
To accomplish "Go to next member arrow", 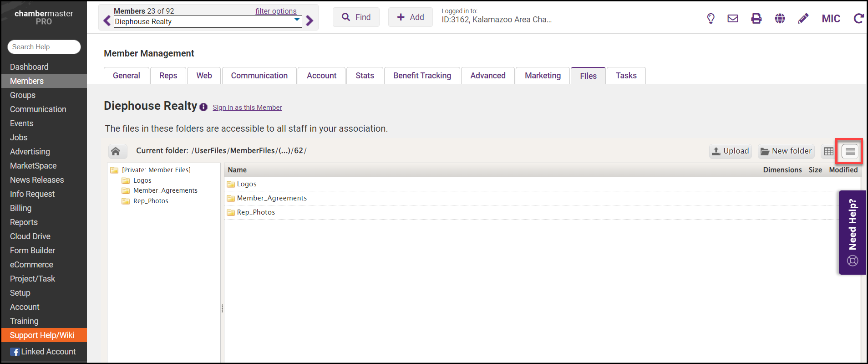I will [x=310, y=21].
